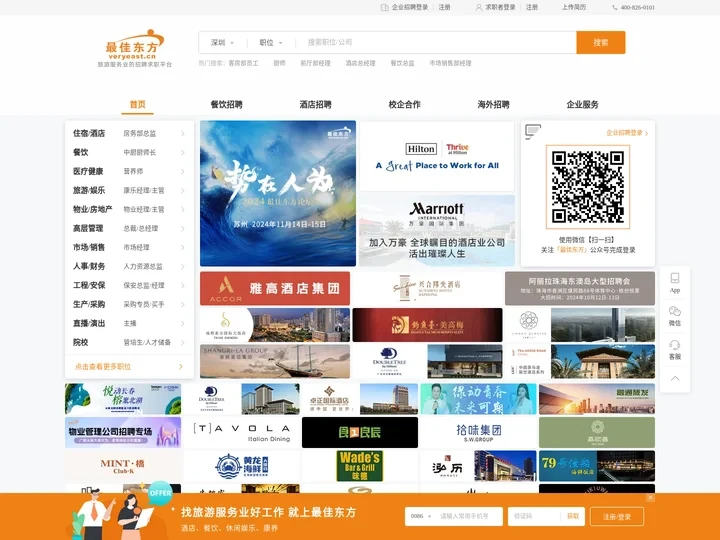Click the 获取 verification code button
The width and height of the screenshot is (720, 540).
[573, 516]
